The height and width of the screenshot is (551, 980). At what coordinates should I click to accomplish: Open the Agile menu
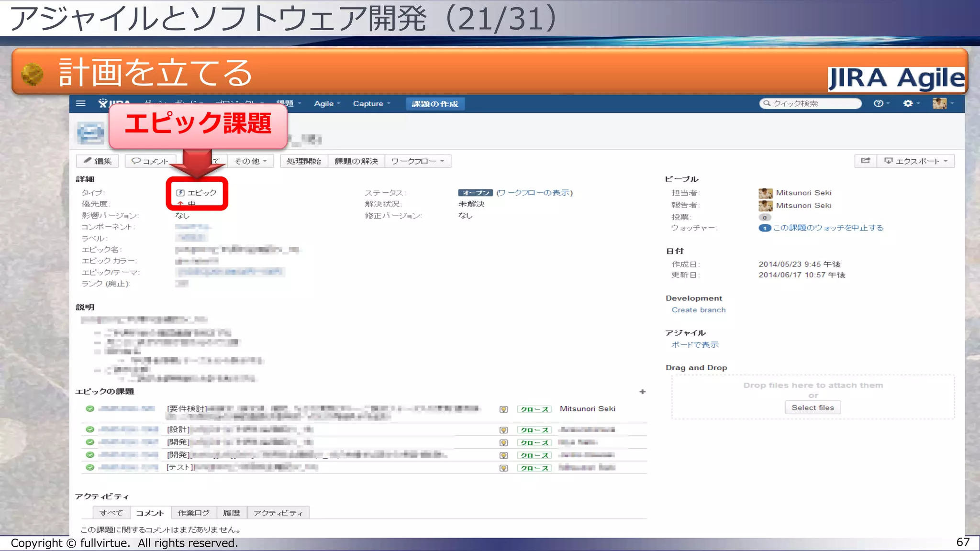tap(327, 104)
